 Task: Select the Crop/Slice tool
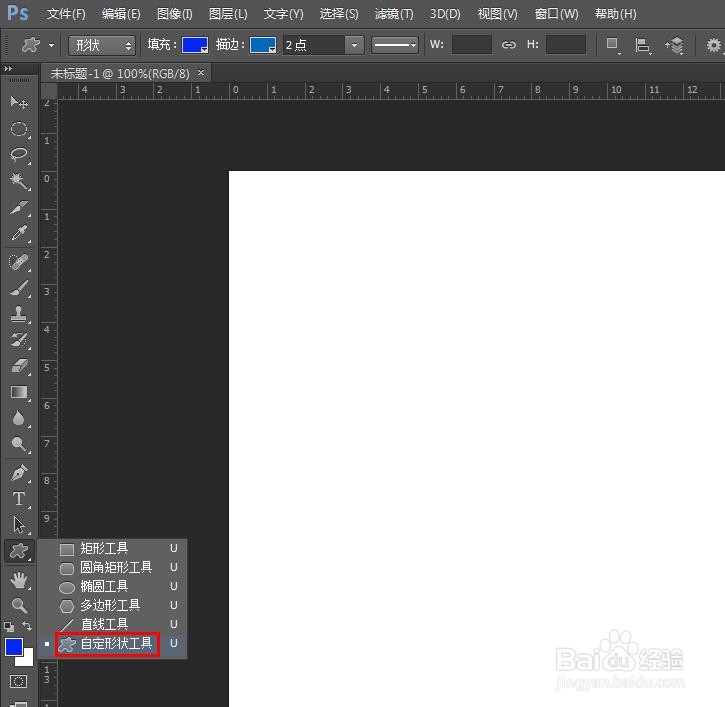click(19, 208)
